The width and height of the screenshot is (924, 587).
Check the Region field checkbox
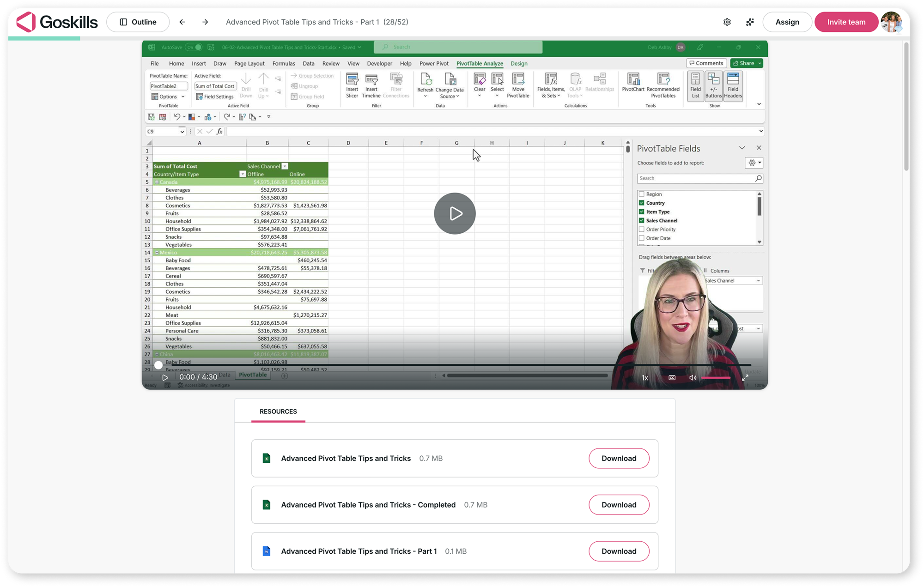(641, 194)
